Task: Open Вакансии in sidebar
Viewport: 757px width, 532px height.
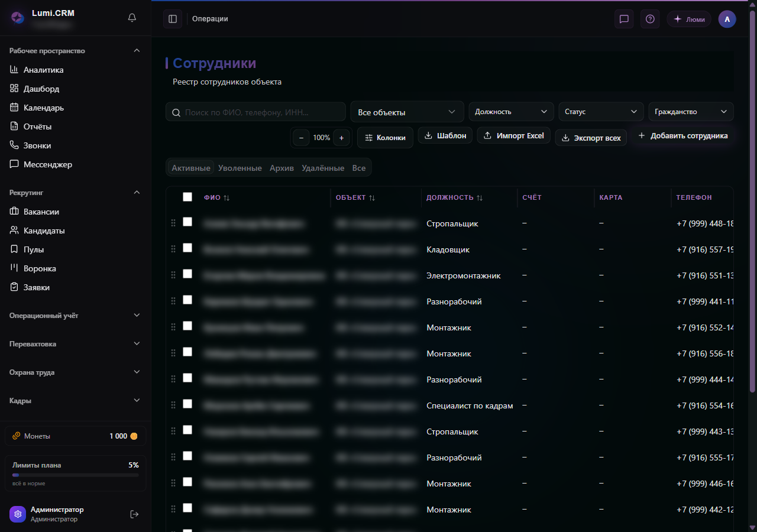Action: 76,212
